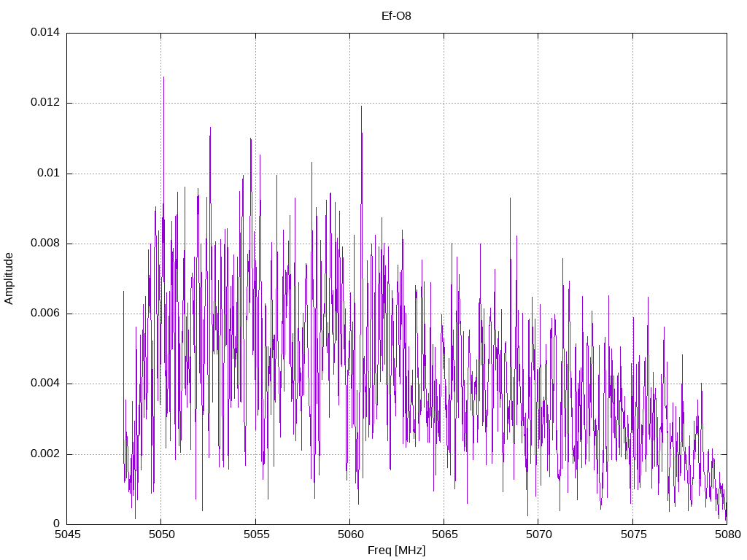Click the 5050 x-axis tick label
Image resolution: width=747 pixels, height=560 pixels.
(161, 534)
